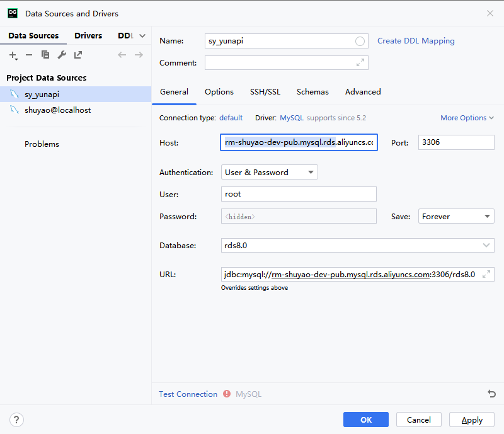The width and height of the screenshot is (504, 434).
Task: Close the Data Sources and Drivers dialog
Action: point(490,13)
